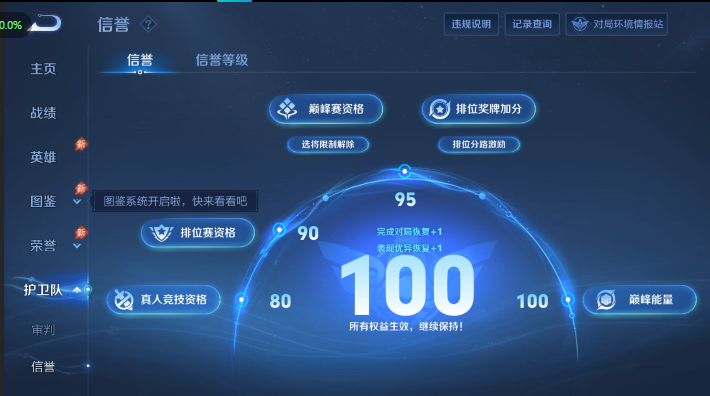Click the 排位奖牌加分 star icon
This screenshot has width=710, height=396.
[x=439, y=109]
